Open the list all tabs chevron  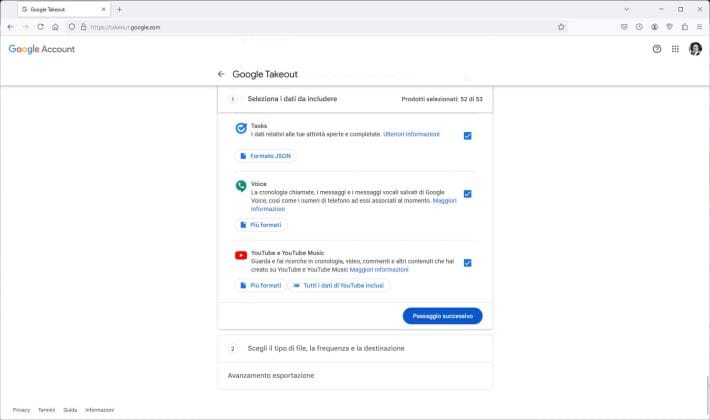[x=627, y=10]
